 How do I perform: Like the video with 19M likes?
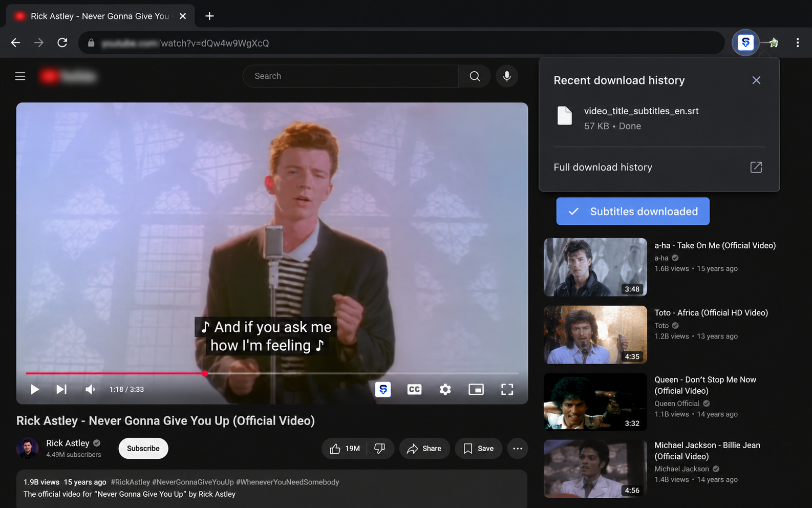click(x=345, y=449)
